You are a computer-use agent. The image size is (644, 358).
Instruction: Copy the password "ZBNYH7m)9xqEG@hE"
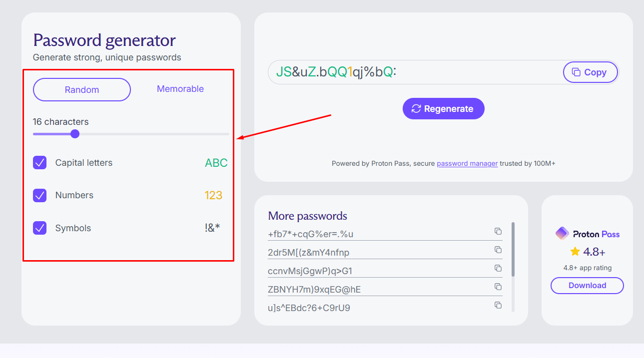point(498,287)
